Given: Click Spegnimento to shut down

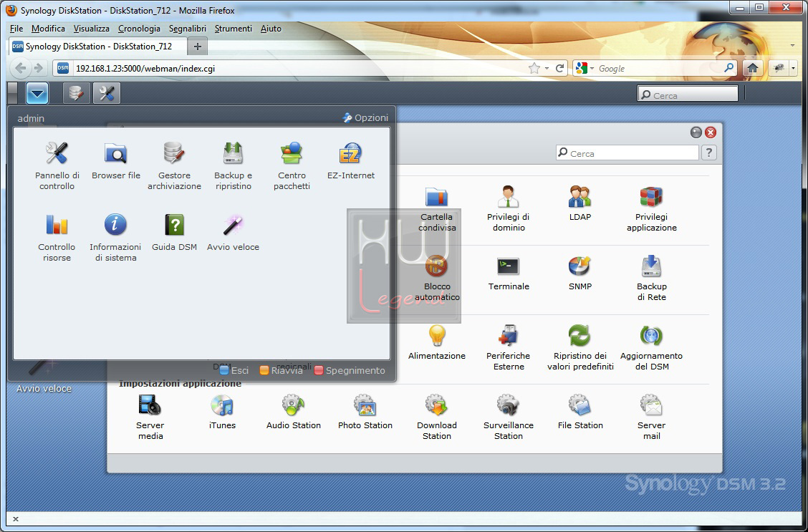Looking at the screenshot, I should [350, 370].
